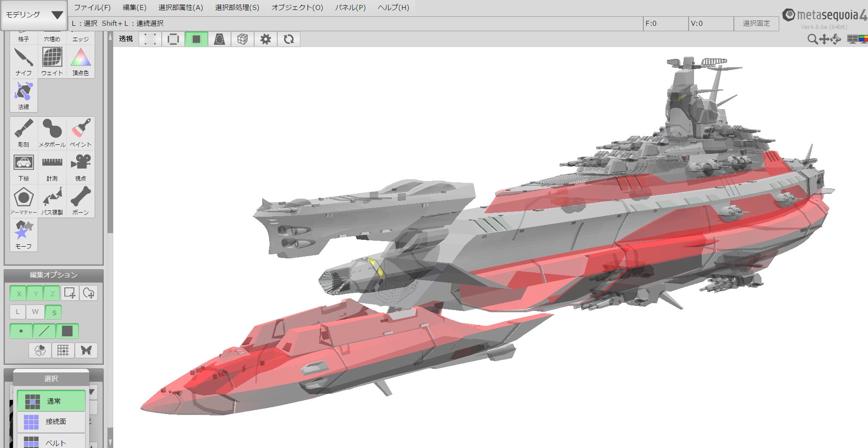Click the 穴埋め tool button
This screenshot has height=448, width=868.
[x=52, y=38]
